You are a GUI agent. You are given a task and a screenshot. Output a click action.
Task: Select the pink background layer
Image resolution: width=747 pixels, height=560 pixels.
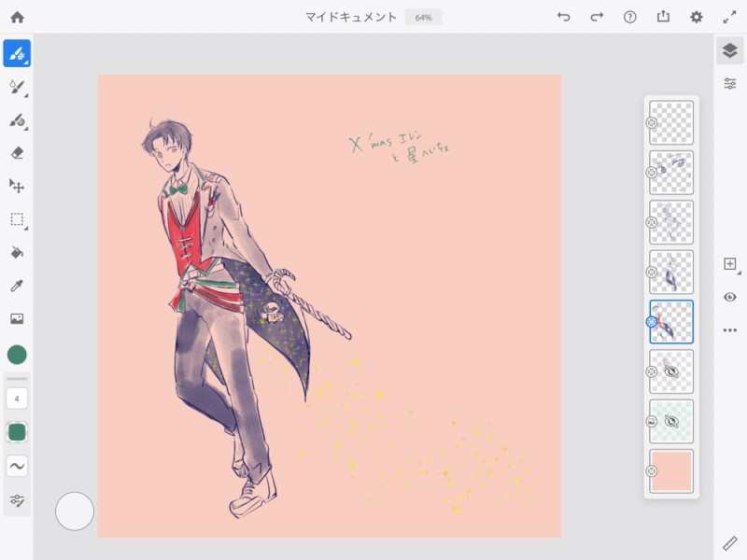(671, 471)
